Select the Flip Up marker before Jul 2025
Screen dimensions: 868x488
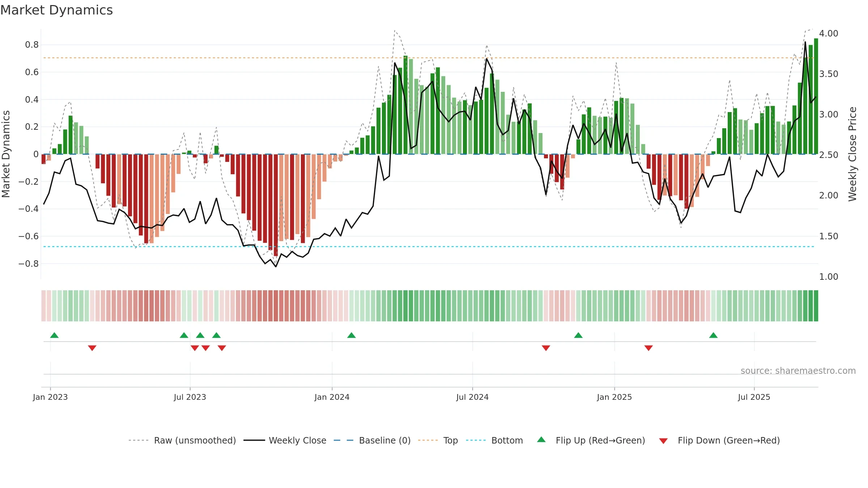(x=714, y=335)
